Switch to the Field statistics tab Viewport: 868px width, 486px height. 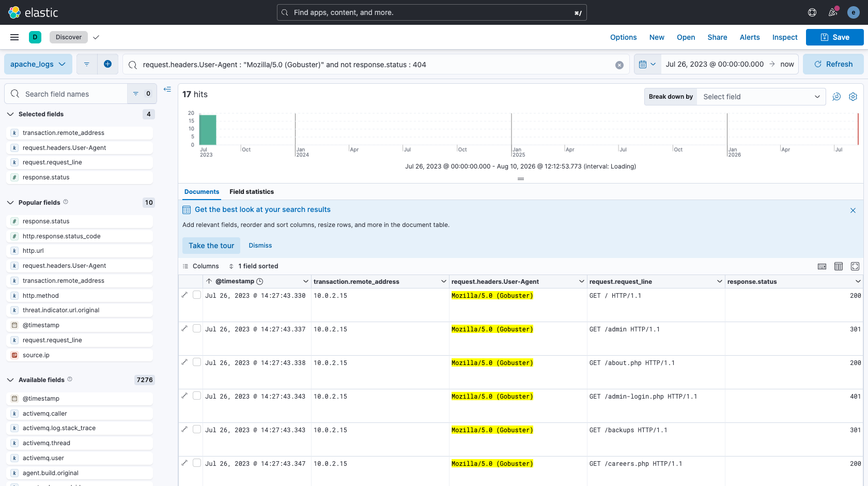[x=252, y=192]
